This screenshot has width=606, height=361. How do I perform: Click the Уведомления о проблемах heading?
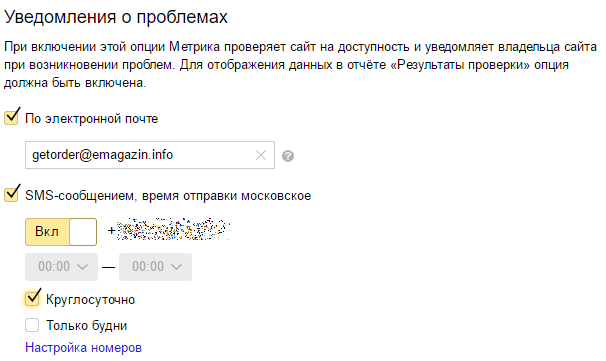(116, 17)
